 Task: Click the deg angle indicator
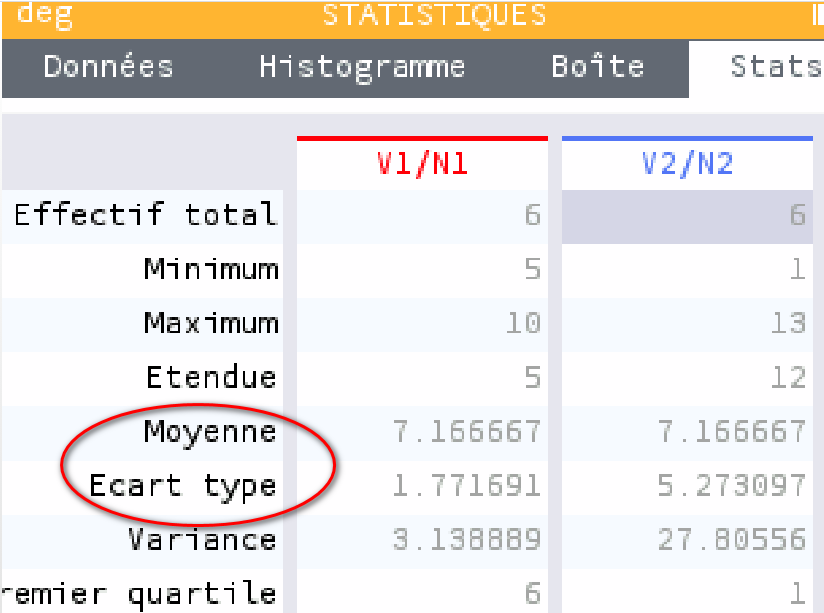tap(45, 14)
